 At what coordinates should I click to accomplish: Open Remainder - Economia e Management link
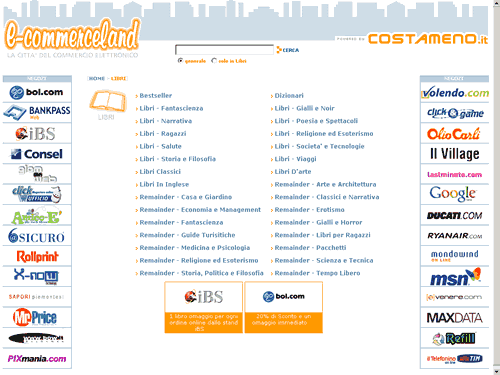click(200, 210)
